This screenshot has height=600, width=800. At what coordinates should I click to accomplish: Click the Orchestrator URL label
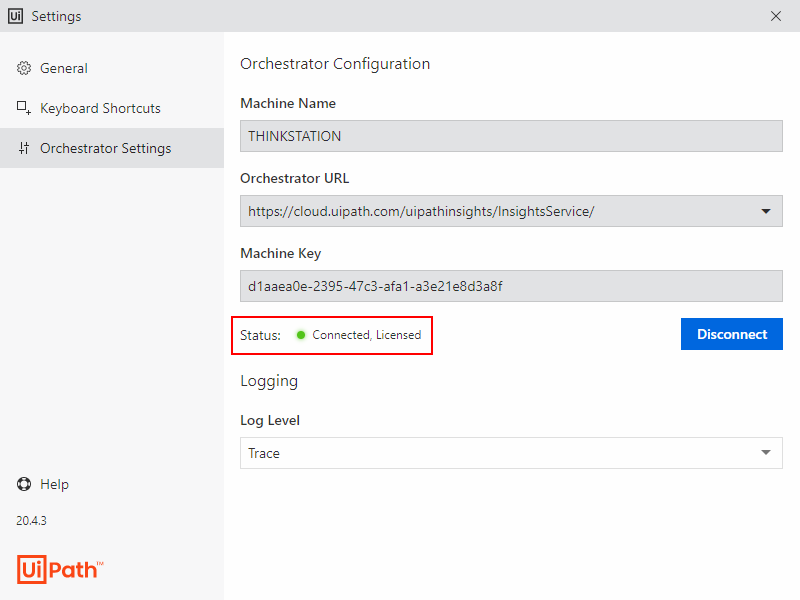click(x=294, y=178)
